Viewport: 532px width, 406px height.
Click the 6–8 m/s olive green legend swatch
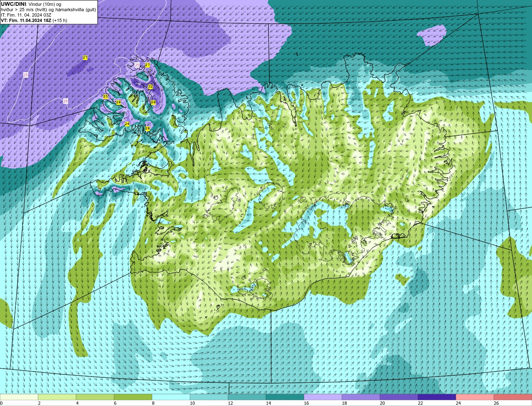133,397
